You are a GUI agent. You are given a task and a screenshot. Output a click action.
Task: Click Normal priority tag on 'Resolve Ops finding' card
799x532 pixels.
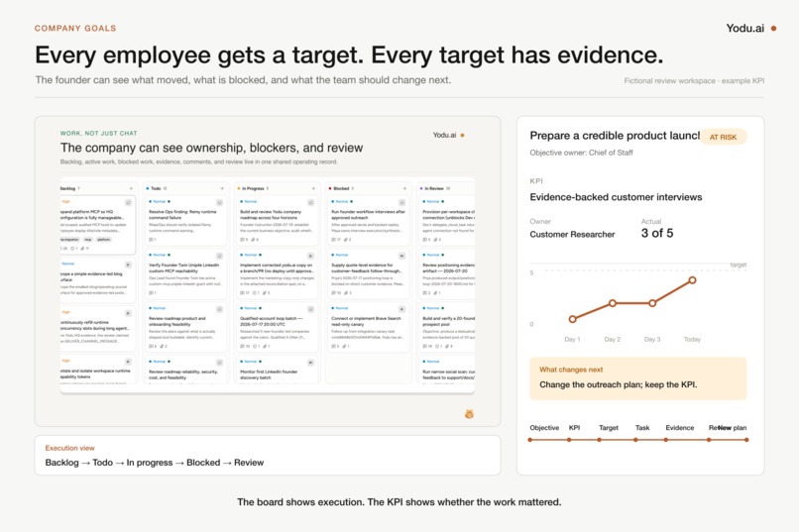(158, 201)
